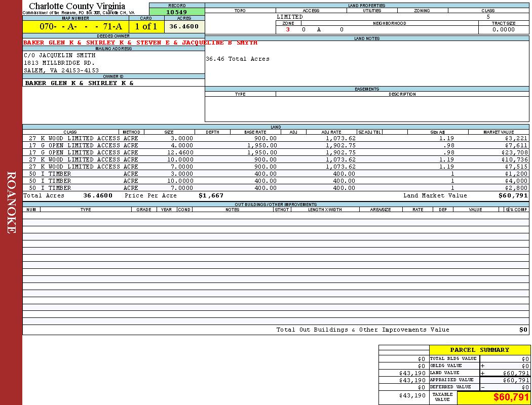This screenshot has height=405, width=532.
Task: Select the acres value 36.4600 in the header
Action: (184, 26)
